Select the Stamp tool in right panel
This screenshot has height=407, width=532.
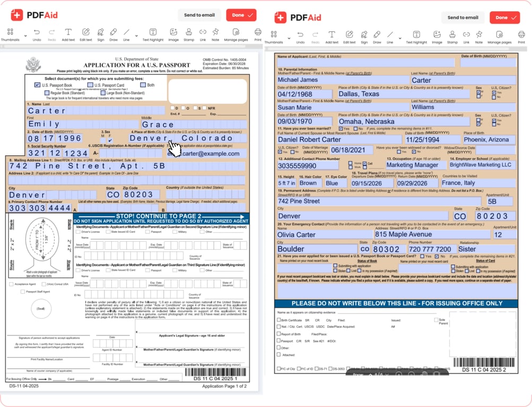452,37
